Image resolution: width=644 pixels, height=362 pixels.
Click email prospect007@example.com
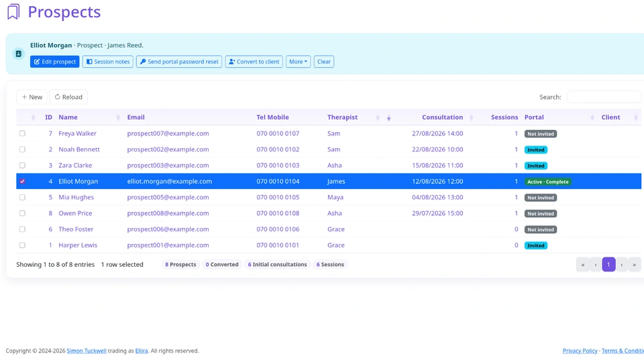point(168,133)
